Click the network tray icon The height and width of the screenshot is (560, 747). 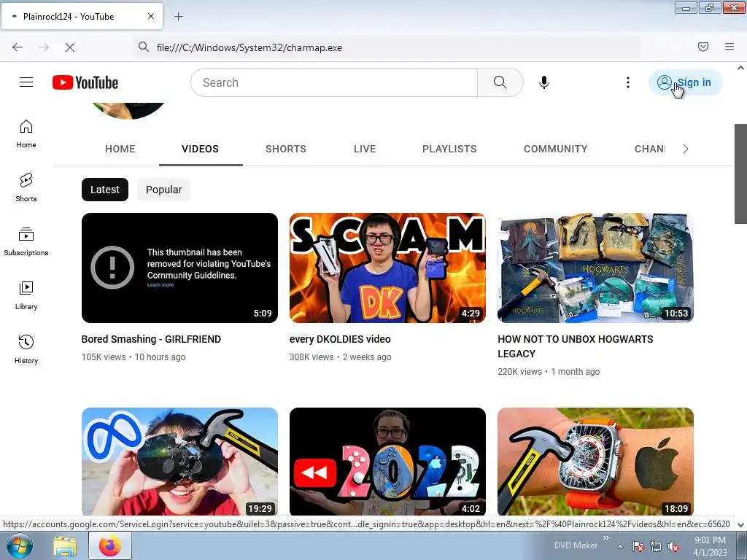(656, 546)
